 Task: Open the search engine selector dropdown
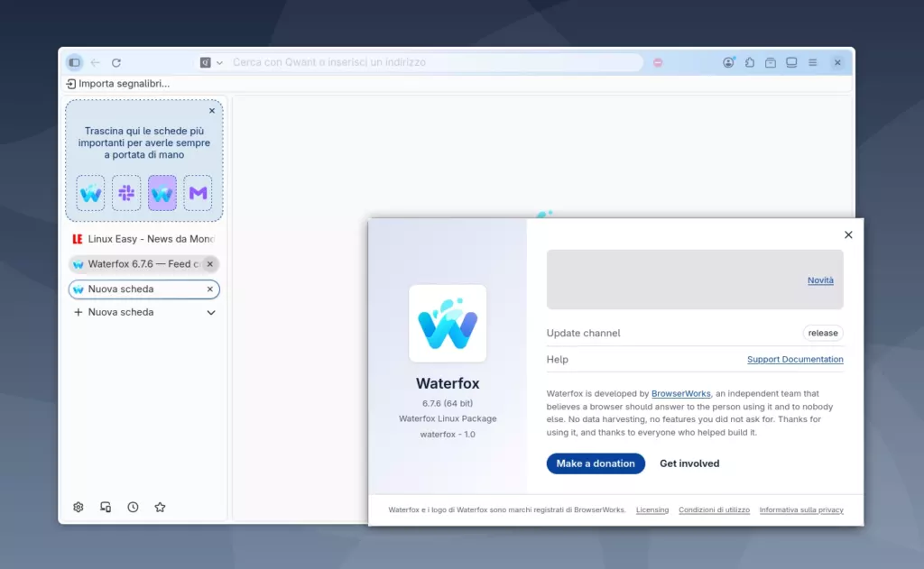211,62
